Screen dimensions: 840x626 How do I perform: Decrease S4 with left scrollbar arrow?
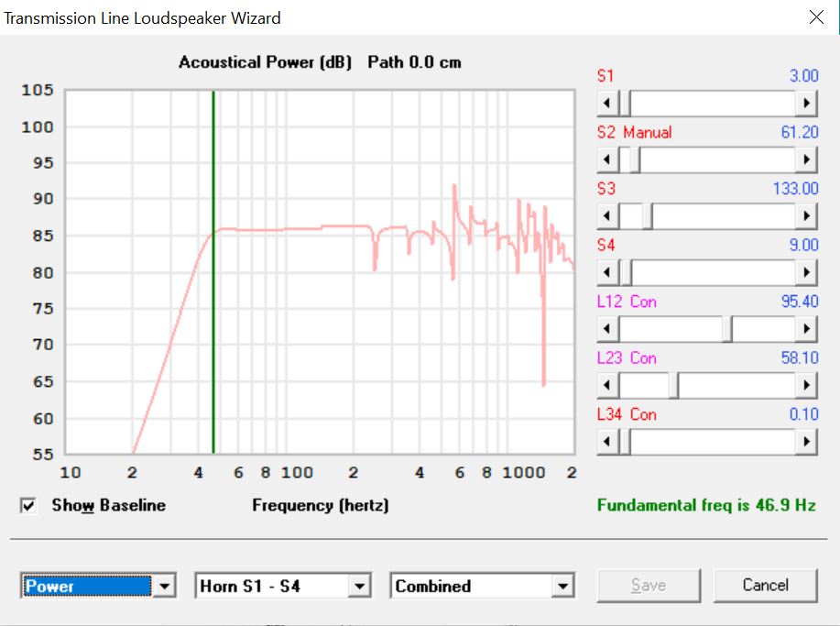point(607,272)
